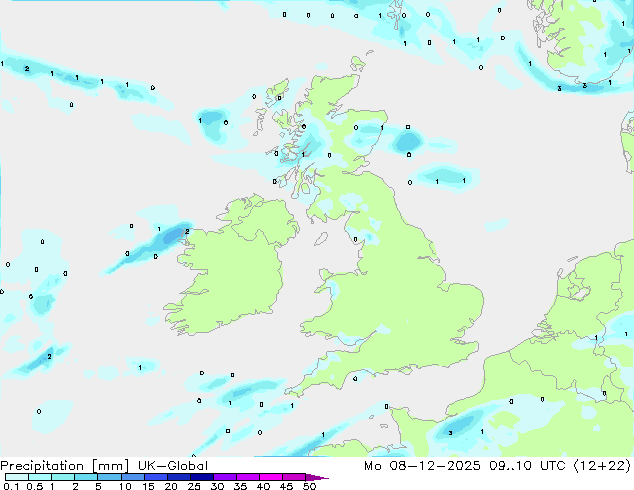Viewport: 634px width, 490px height.
Task: Click the '[mm]' unit label
Action: coord(110,466)
